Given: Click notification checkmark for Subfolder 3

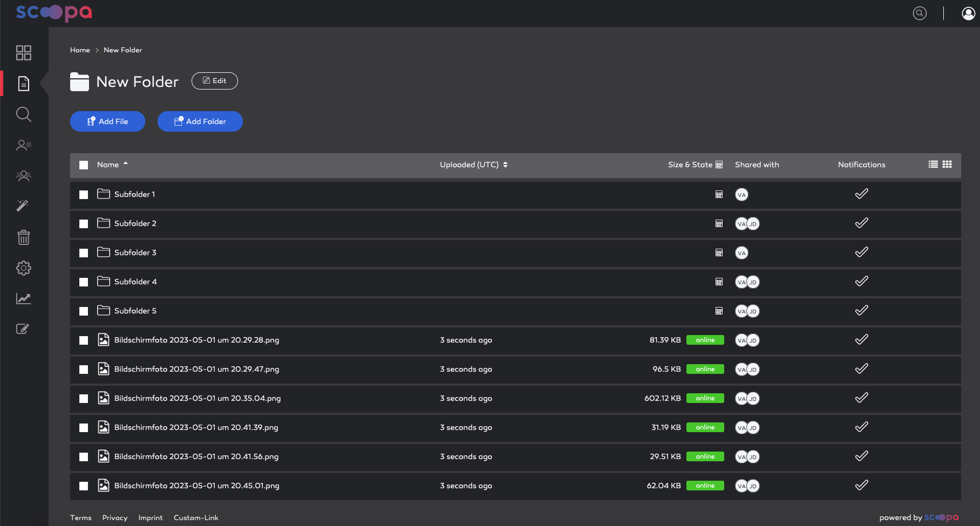Looking at the screenshot, I should coord(862,252).
